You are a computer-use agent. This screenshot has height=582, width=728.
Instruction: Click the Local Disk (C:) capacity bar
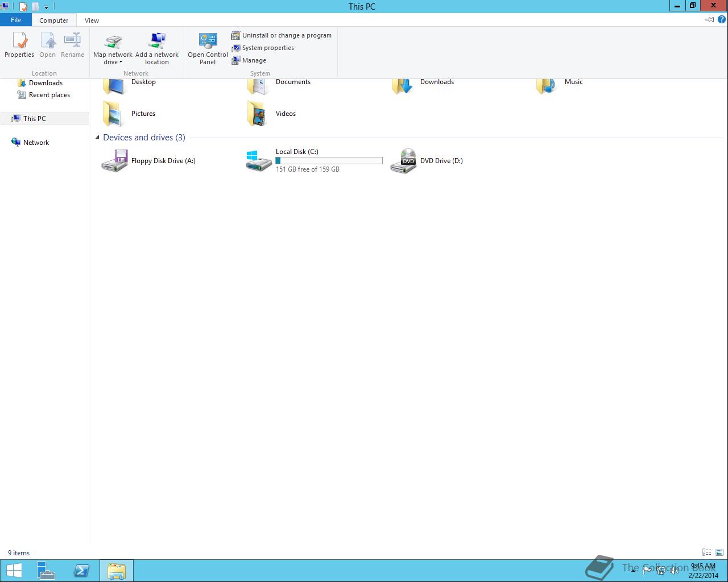pos(329,161)
